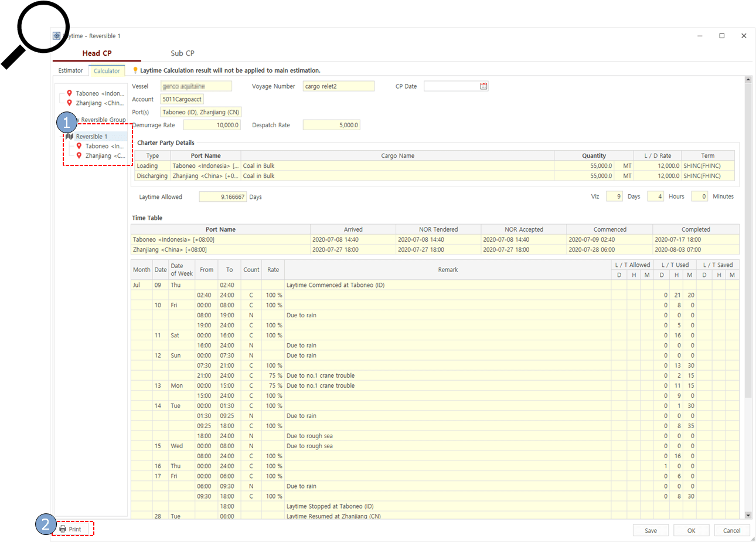Click Taboneo row in the Time Table
The height and width of the screenshot is (542, 756).
(x=435, y=239)
